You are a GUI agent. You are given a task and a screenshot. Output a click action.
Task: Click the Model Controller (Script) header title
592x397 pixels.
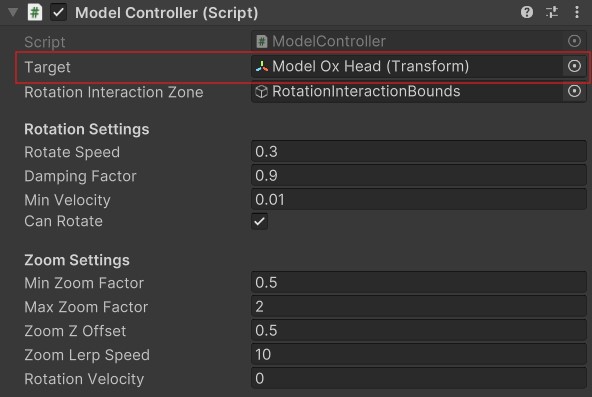tap(166, 13)
